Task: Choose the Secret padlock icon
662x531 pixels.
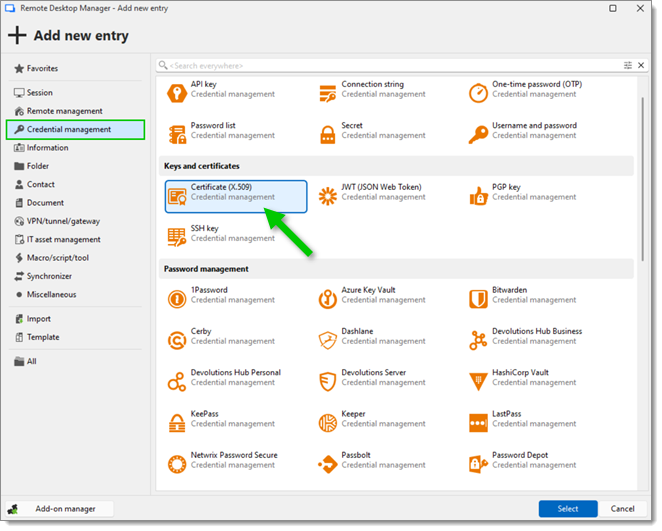Action: point(327,135)
